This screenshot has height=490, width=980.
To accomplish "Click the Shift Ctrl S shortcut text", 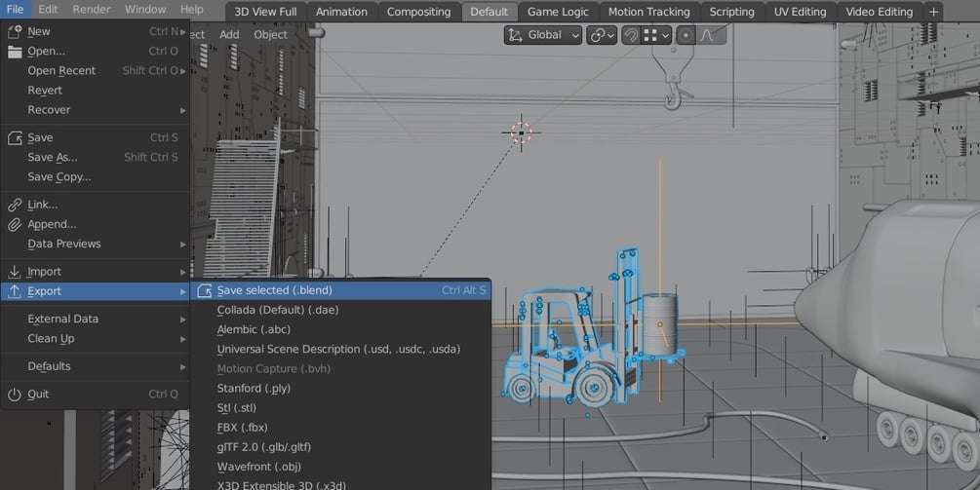I will pyautogui.click(x=150, y=157).
